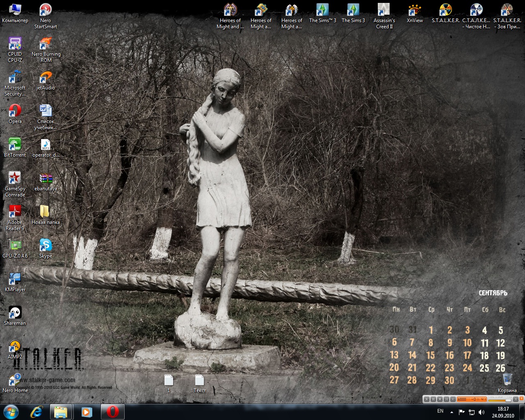Click the mini player eject button

tap(516, 399)
